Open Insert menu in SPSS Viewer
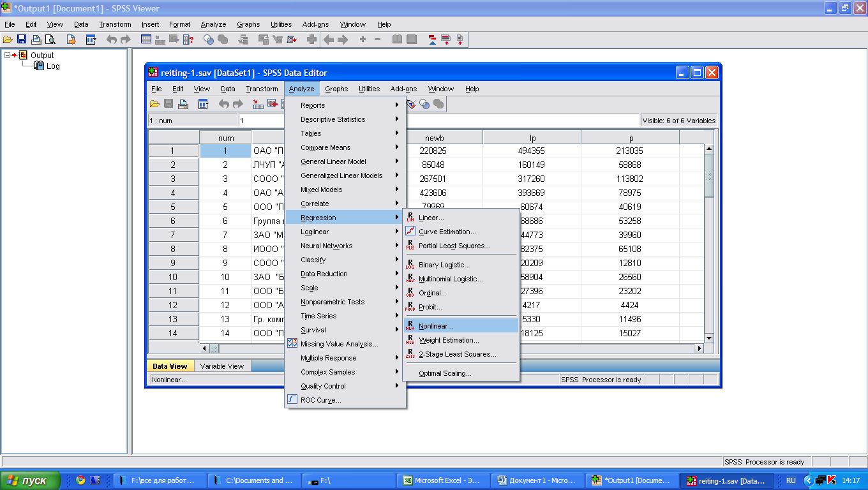The width and height of the screenshot is (868, 490). coord(151,24)
